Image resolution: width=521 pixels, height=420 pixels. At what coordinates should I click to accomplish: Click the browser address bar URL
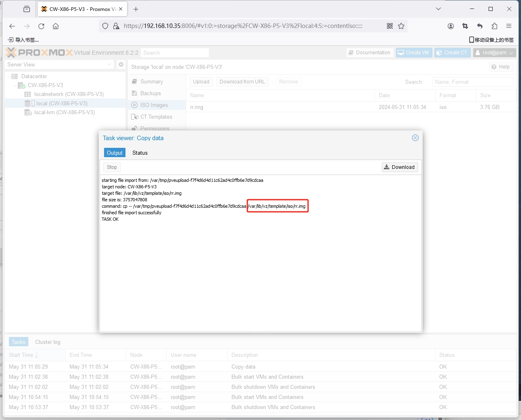(x=243, y=26)
